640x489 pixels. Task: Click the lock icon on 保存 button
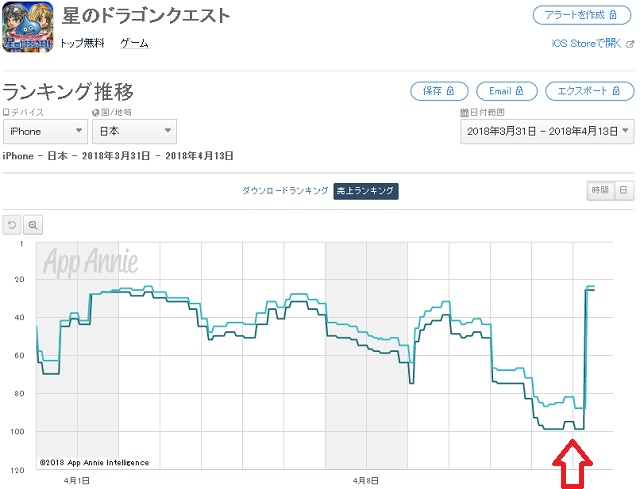pos(450,91)
